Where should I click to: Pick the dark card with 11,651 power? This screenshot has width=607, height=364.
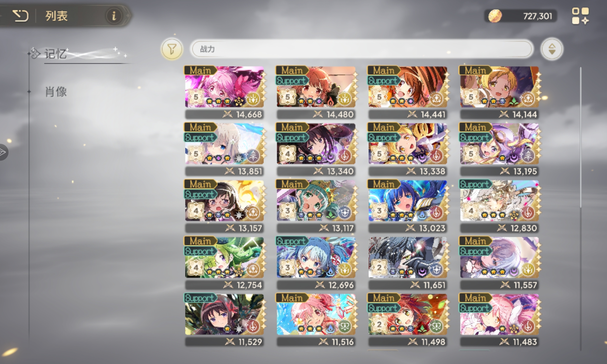click(x=408, y=263)
